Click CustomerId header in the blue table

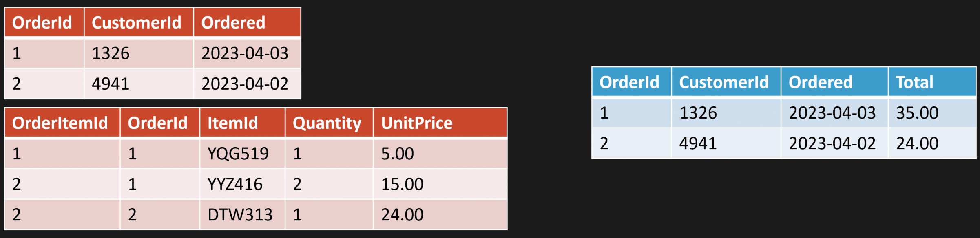coord(724,82)
